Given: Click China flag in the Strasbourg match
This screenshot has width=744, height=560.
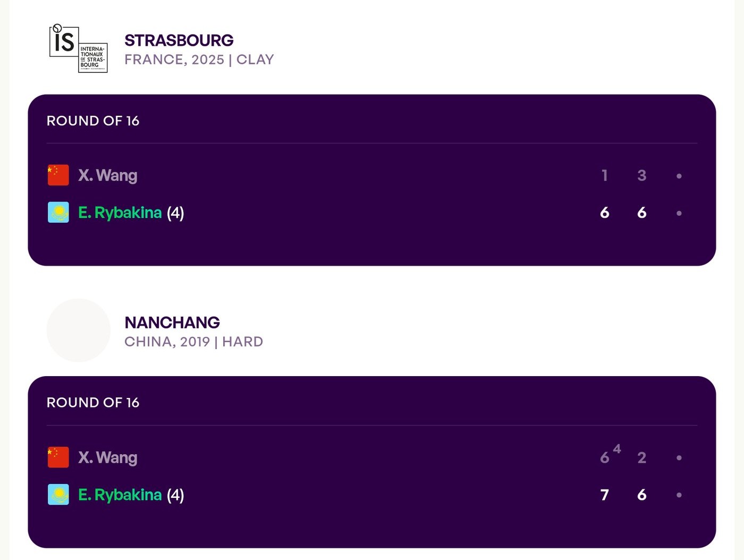Looking at the screenshot, I should point(58,175).
